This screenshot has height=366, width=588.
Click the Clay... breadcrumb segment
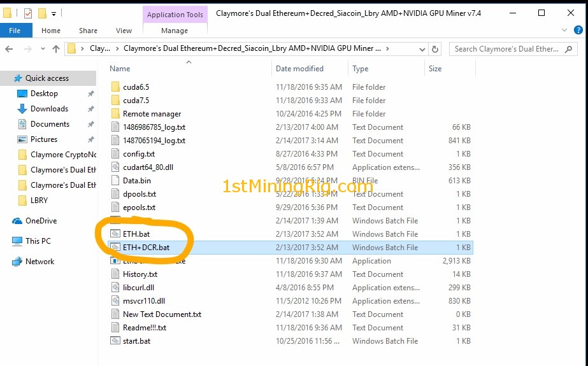coord(100,49)
